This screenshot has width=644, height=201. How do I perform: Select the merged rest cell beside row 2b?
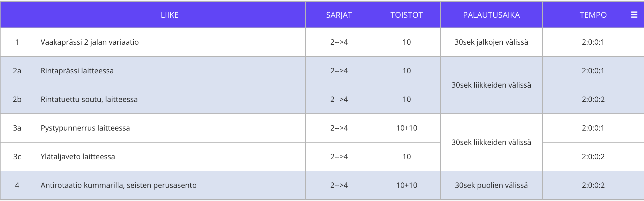(491, 85)
